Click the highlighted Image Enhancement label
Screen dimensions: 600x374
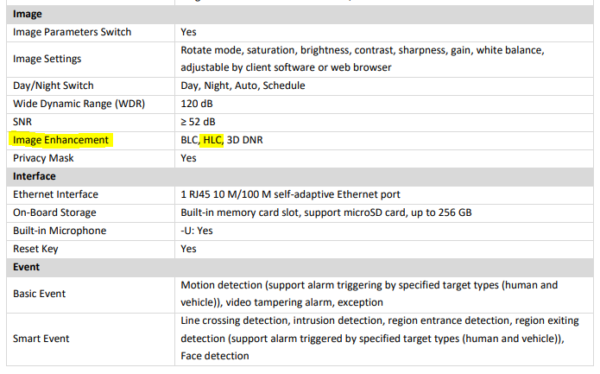[x=61, y=140]
